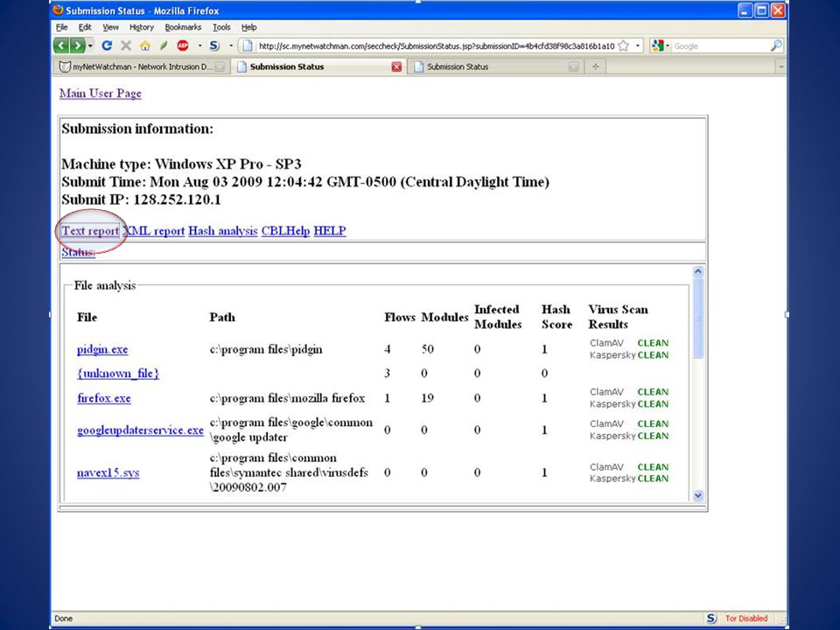Viewport: 840px width, 630px height.
Task: Click the URL address field
Action: click(x=436, y=46)
